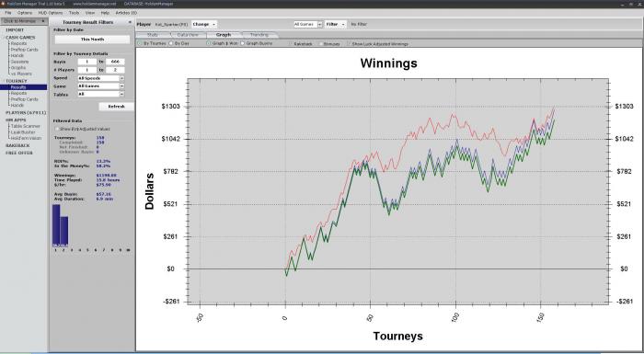
Task: Toggle Show Luck Adjusted Winnings checkbox
Action: tap(349, 43)
